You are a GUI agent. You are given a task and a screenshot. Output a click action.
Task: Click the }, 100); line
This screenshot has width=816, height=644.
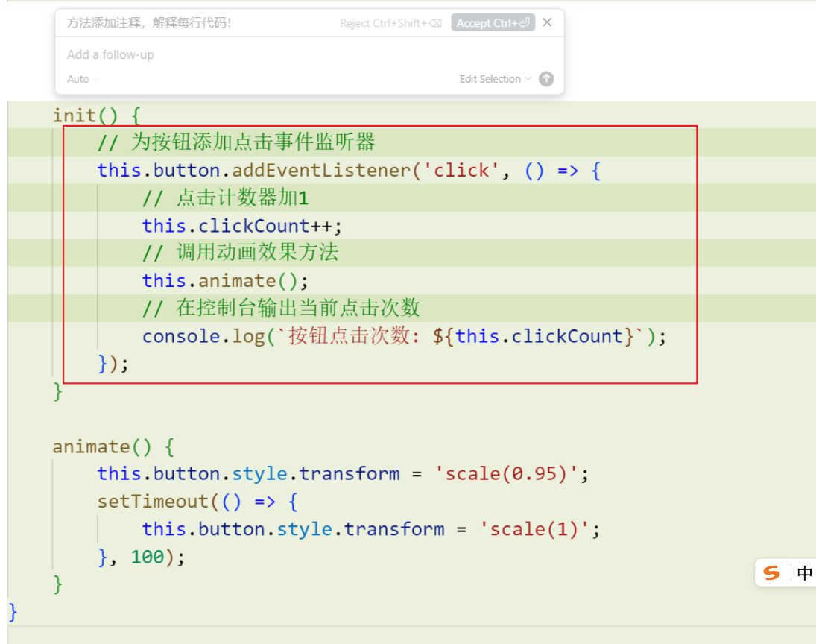coord(141,557)
